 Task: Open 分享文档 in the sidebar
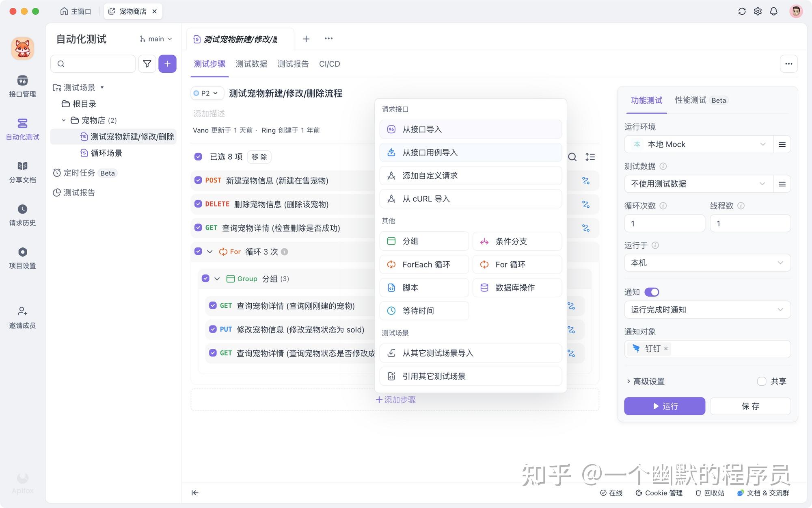pyautogui.click(x=22, y=172)
